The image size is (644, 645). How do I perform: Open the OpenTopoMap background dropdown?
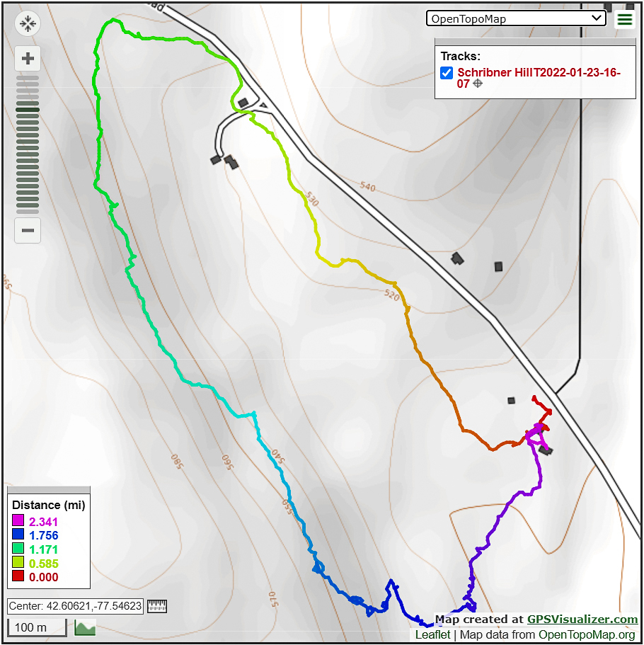(516, 19)
